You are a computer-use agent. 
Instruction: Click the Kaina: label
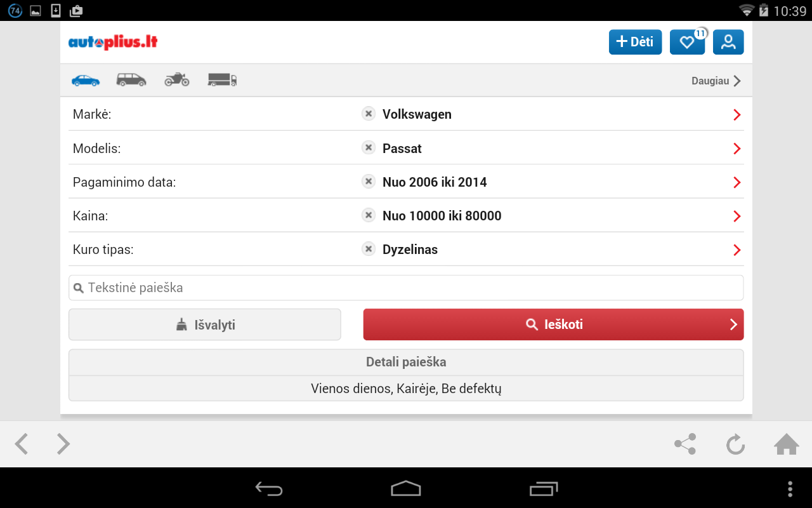tap(91, 216)
